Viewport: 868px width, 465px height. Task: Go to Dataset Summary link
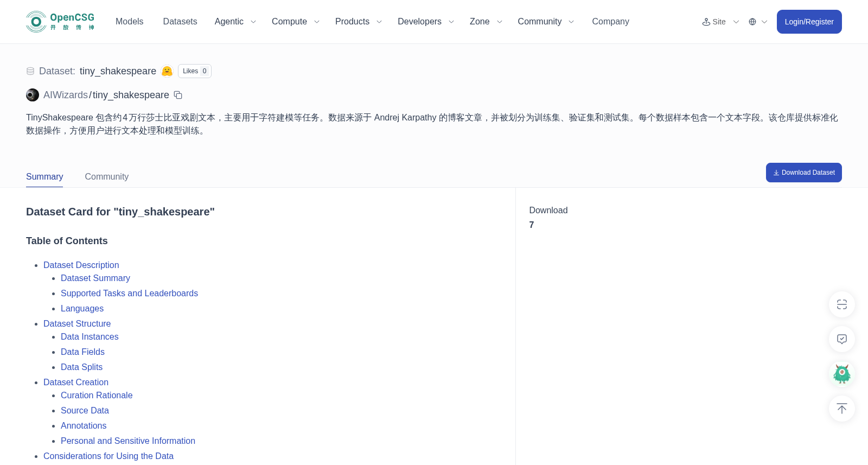(95, 278)
